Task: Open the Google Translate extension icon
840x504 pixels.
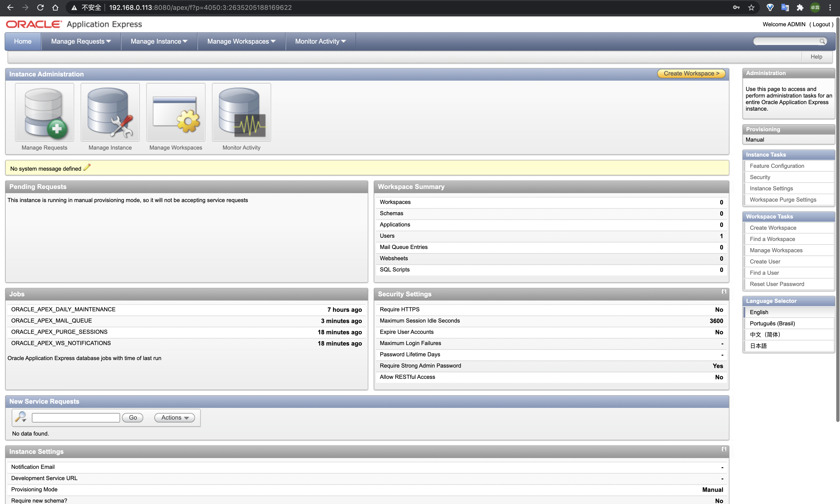Action: click(785, 8)
